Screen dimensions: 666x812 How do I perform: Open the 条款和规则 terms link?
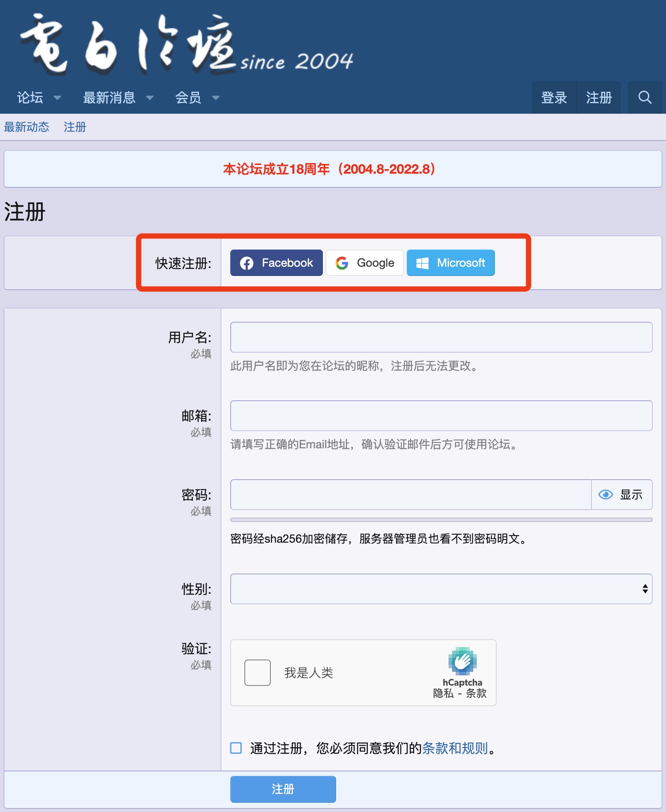coord(455,748)
